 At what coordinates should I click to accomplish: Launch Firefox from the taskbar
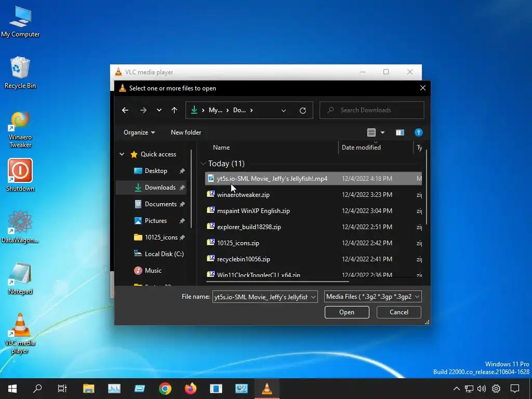190,389
